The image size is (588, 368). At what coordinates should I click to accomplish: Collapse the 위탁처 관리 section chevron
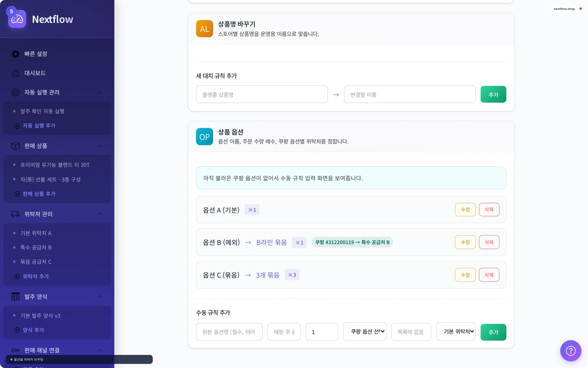tap(99, 214)
